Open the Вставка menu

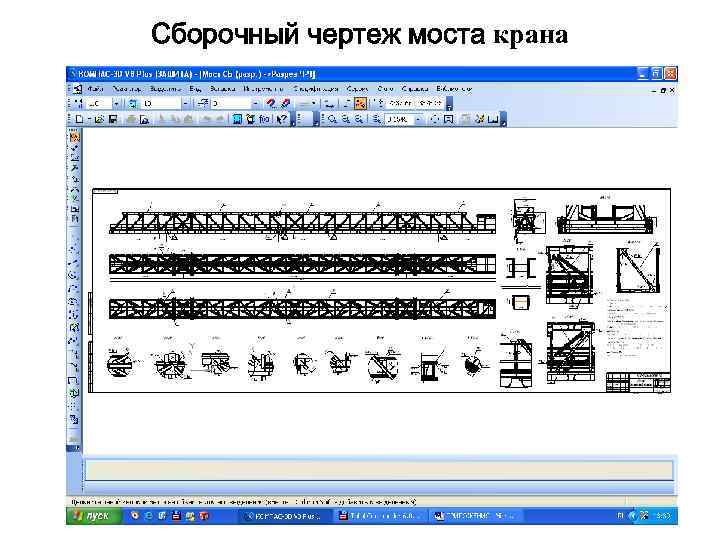coord(223,89)
